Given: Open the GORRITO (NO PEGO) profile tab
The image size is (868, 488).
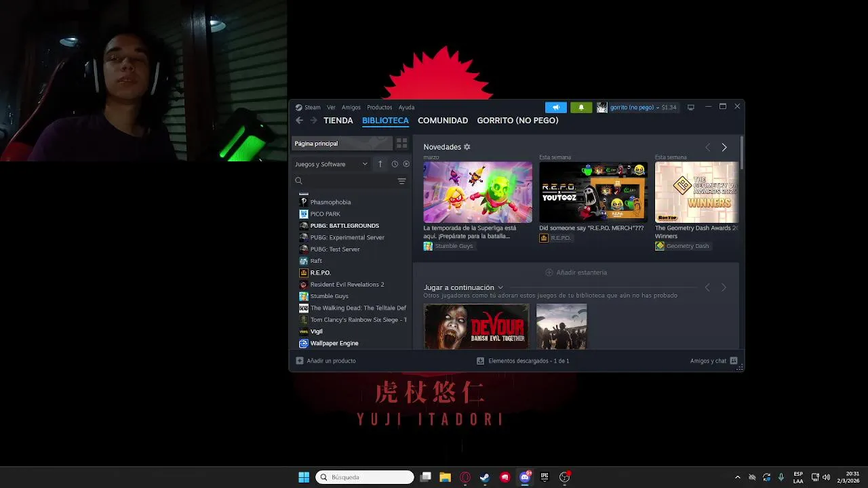Looking at the screenshot, I should 517,121.
